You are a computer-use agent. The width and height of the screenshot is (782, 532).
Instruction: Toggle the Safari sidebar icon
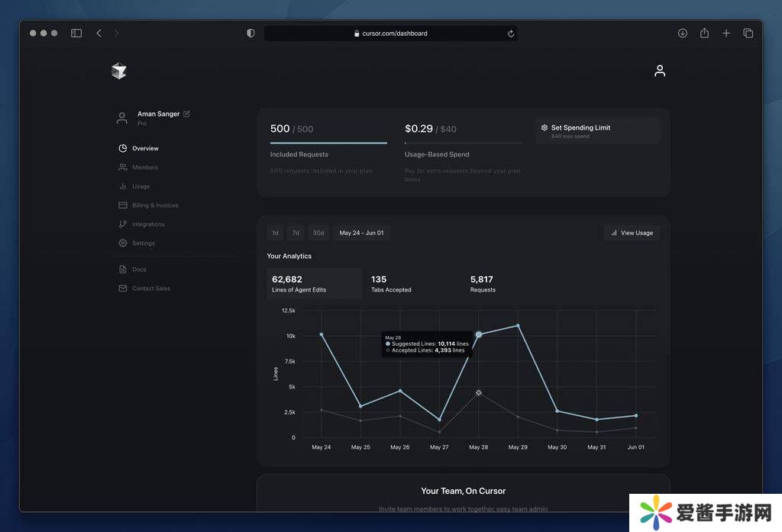point(76,34)
